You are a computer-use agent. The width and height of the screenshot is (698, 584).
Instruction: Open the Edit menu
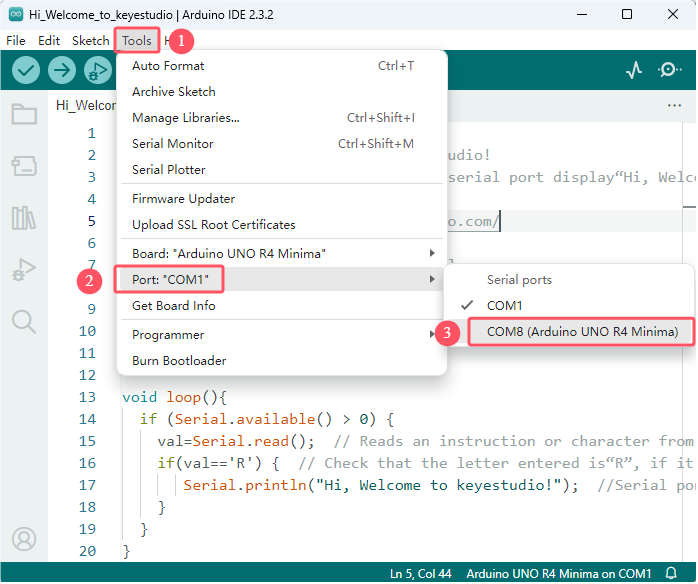tap(49, 41)
